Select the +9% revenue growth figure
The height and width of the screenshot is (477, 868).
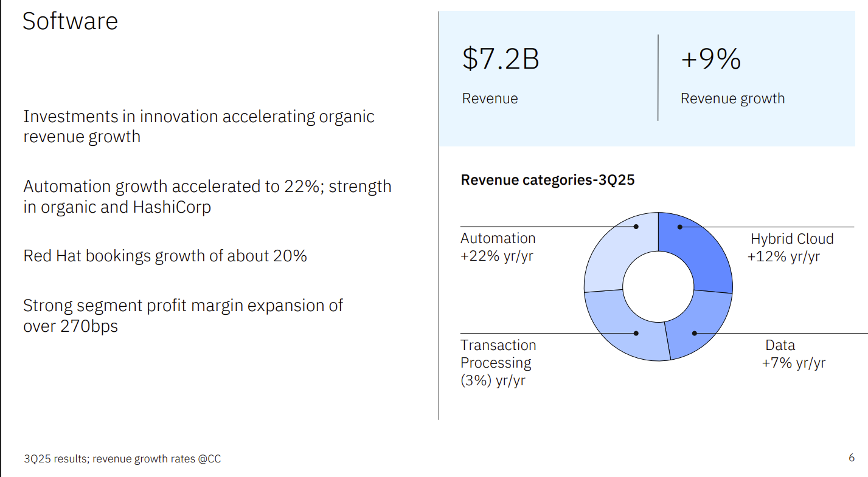710,59
